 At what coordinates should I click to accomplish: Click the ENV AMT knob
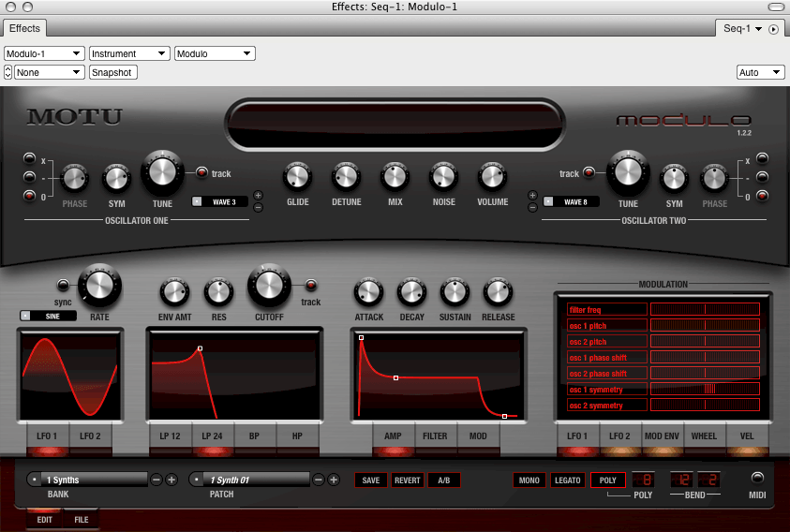click(174, 291)
